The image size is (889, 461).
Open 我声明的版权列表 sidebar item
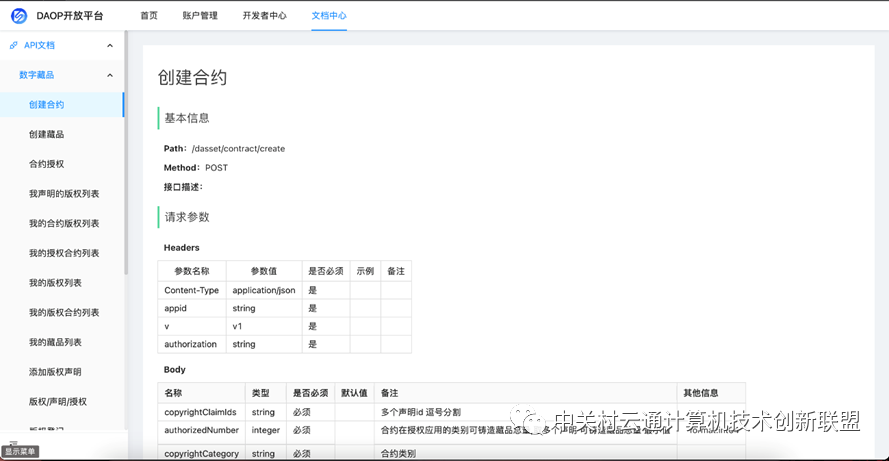tap(64, 193)
